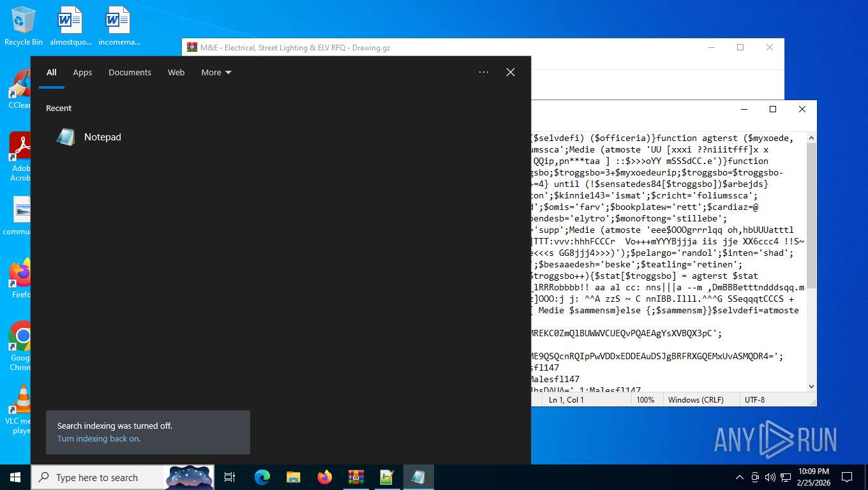Switch to the Web search tab
The image size is (868, 490).
coord(176,72)
